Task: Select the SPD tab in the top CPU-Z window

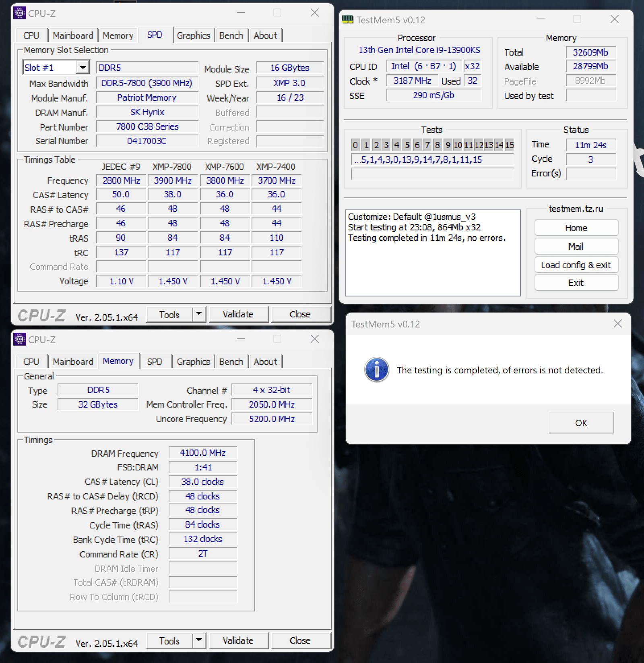Action: coord(155,35)
